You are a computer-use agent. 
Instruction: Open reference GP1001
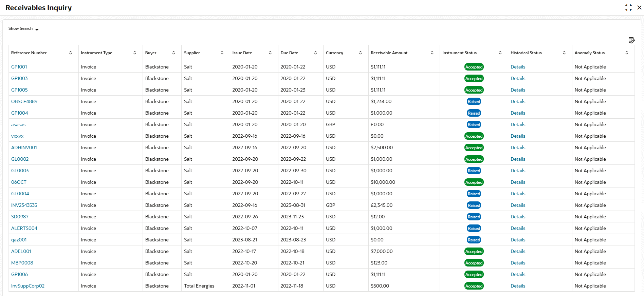pos(19,67)
